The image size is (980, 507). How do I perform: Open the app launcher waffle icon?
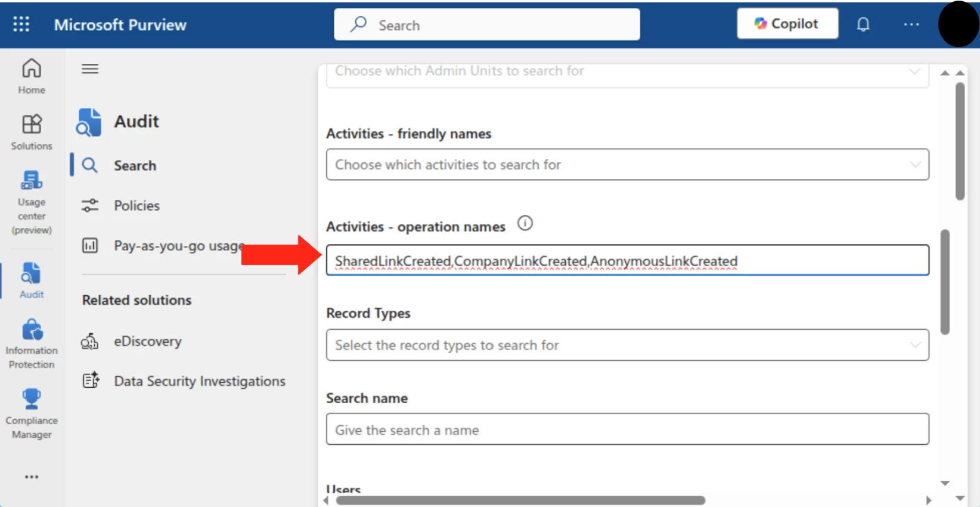tap(21, 24)
